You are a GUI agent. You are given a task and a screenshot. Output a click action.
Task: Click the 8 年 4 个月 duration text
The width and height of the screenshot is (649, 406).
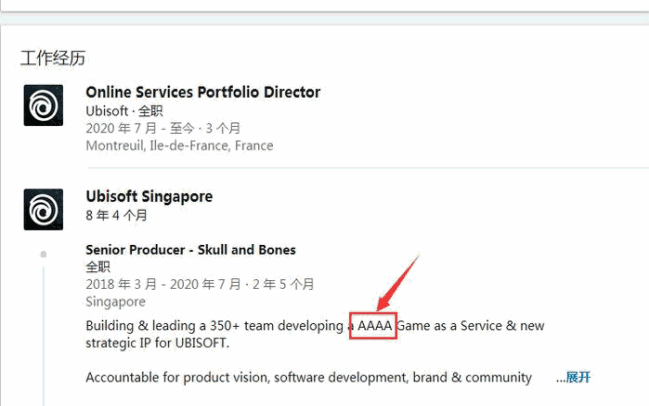click(117, 214)
